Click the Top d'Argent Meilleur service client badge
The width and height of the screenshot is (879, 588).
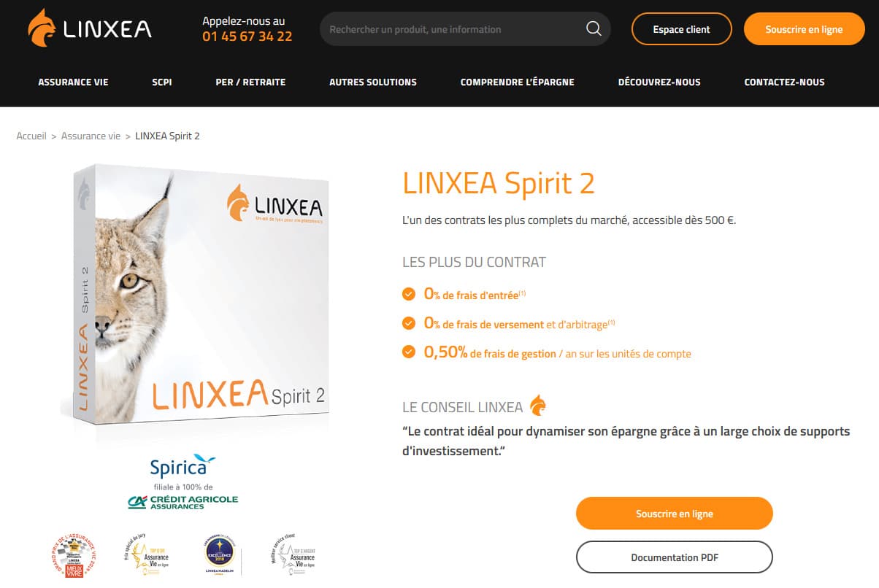click(x=293, y=555)
